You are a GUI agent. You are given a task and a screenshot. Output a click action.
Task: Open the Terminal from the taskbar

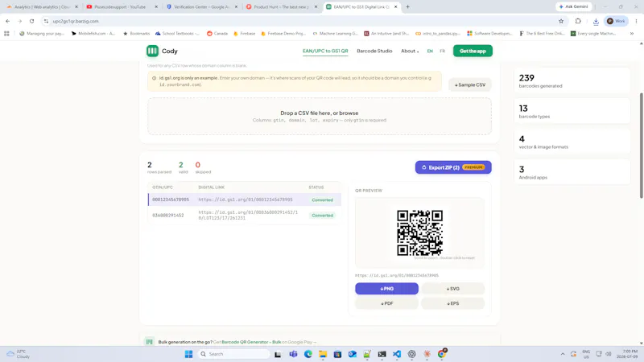382,354
